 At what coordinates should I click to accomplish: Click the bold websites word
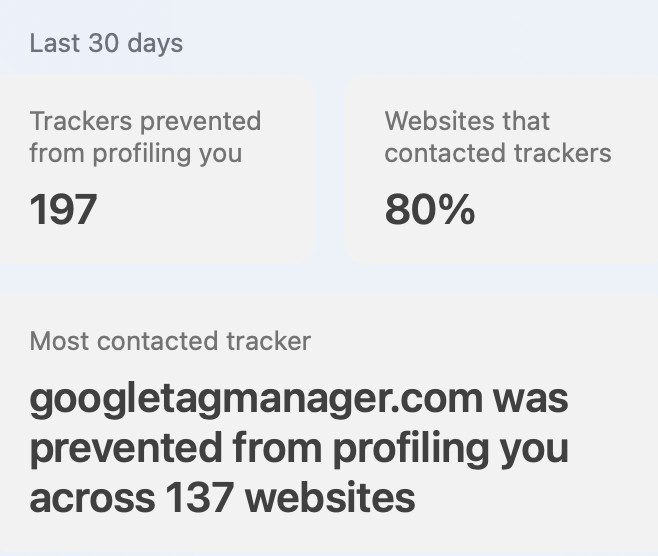coord(330,498)
